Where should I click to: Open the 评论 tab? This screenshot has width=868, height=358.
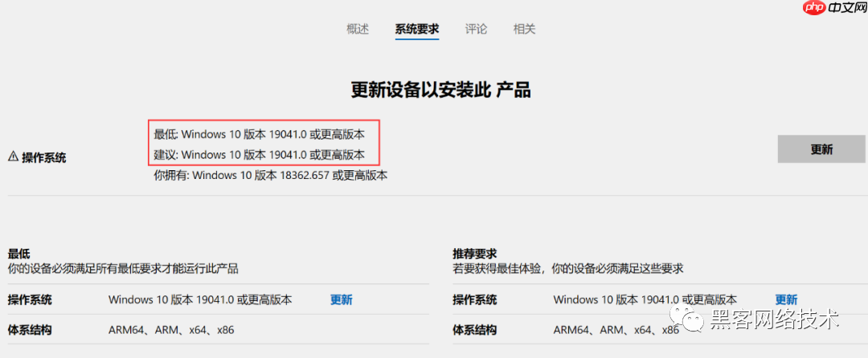coord(476,29)
